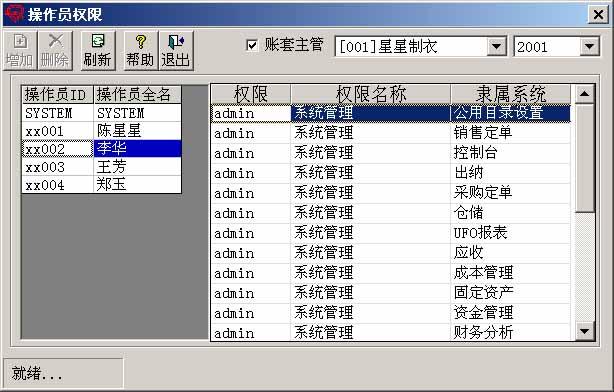
Task: Open the [001]星星制衣 account set dropdown
Action: pos(497,47)
